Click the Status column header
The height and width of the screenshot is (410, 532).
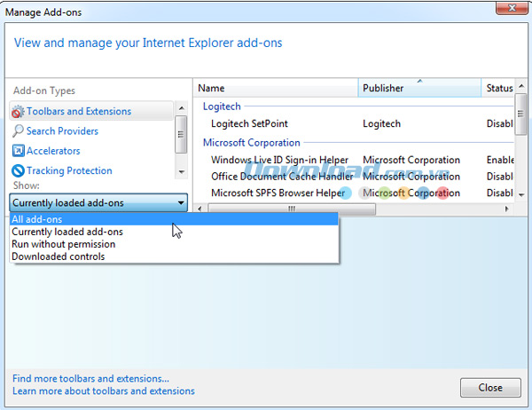[499, 88]
